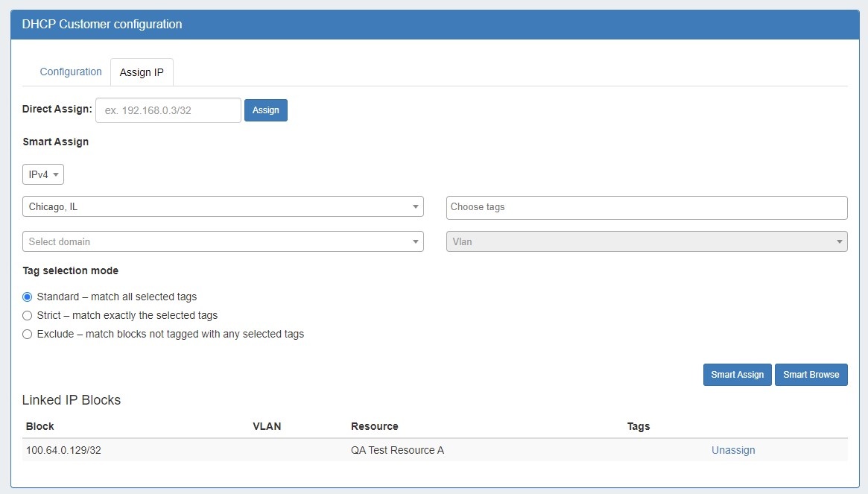Enable Exclude blocks with selected tags mode
The height and width of the screenshot is (494, 868).
pyautogui.click(x=28, y=334)
